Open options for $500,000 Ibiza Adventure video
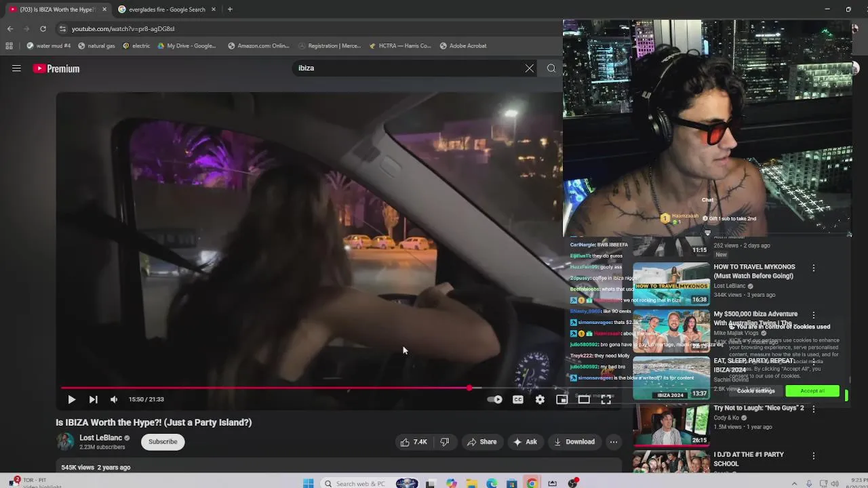The image size is (868, 488). pos(814,316)
